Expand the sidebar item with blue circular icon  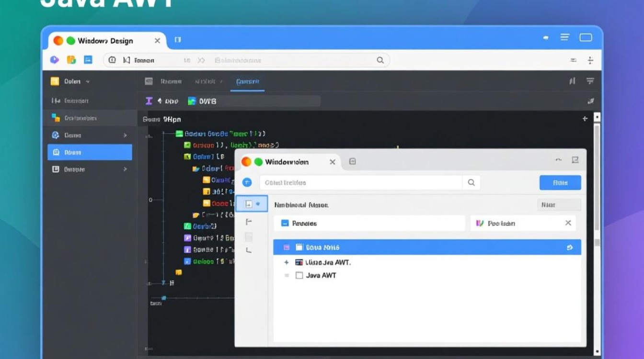coord(125,135)
